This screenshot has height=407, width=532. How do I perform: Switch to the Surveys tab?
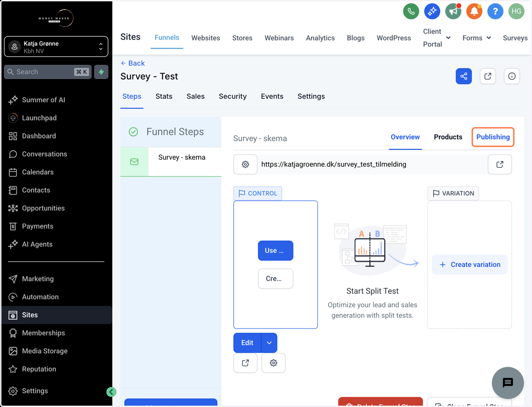(515, 38)
